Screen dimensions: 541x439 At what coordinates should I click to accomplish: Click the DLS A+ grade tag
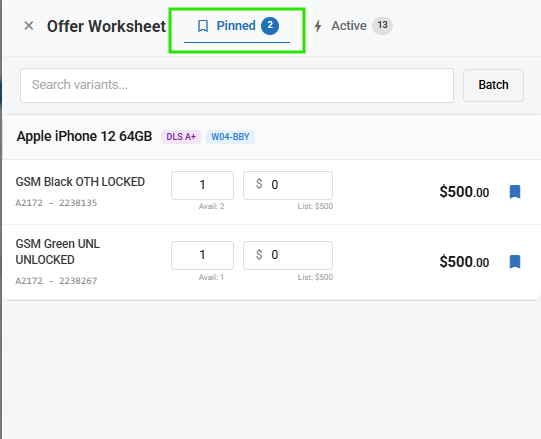[x=181, y=137]
